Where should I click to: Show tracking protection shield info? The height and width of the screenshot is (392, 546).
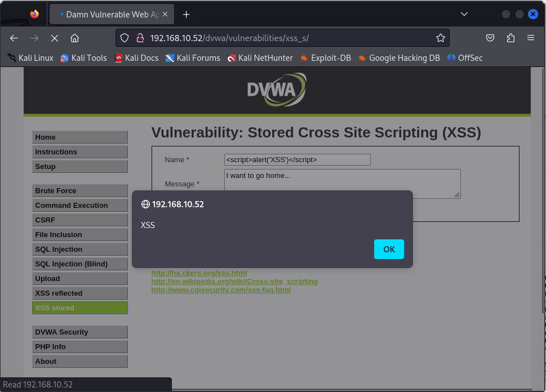[x=125, y=38]
